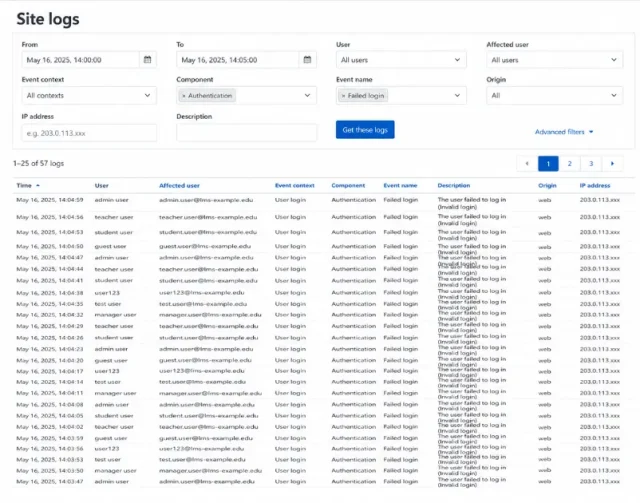Image resolution: width=640 pixels, height=503 pixels.
Task: Sort by Affected user column
Action: 179,185
